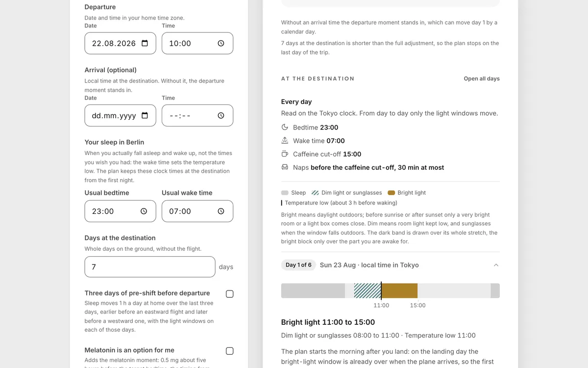This screenshot has width=588, height=368.
Task: Click clock icon in departure time field
Action: (x=221, y=43)
